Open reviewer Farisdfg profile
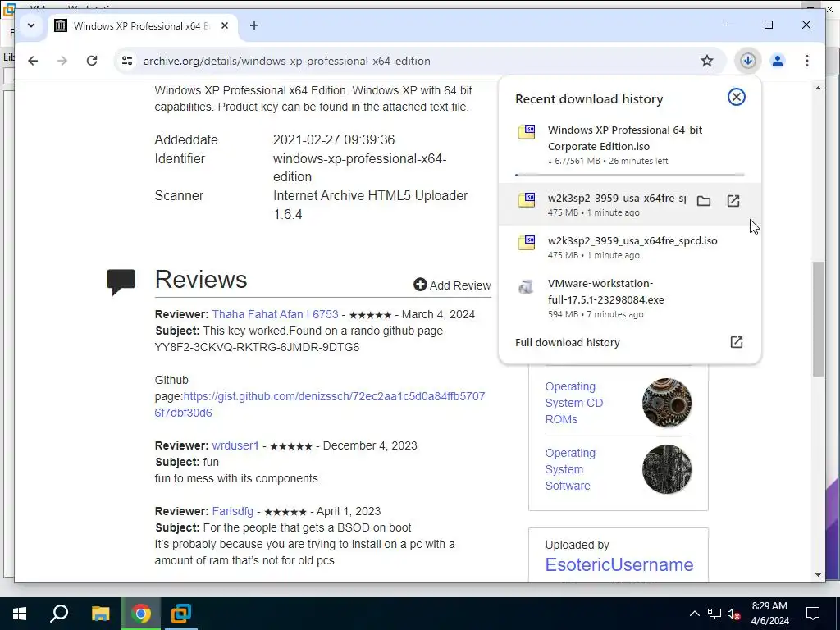Screen dimensions: 840x630 point(232,511)
